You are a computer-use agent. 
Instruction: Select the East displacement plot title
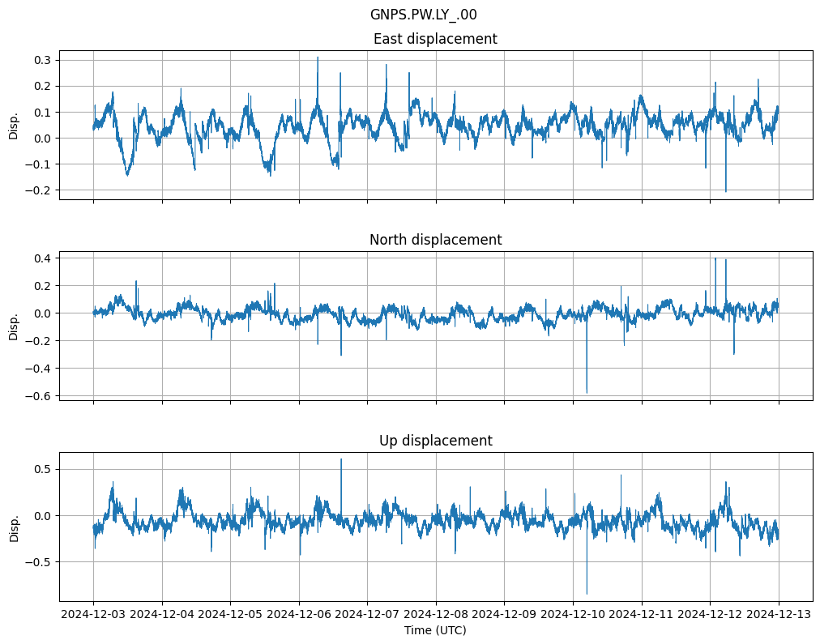coord(435,39)
